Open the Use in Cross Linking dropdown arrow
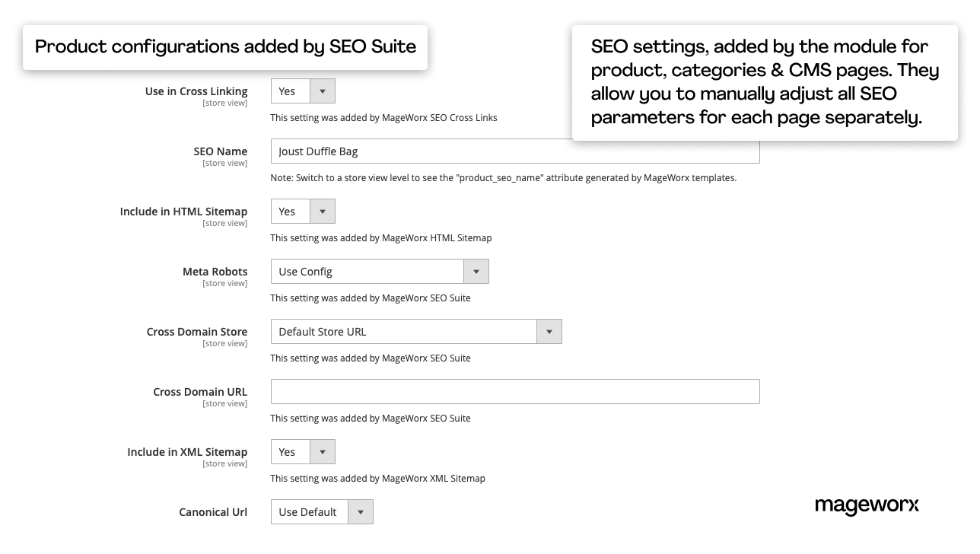This screenshot has height=554, width=980. (x=322, y=91)
